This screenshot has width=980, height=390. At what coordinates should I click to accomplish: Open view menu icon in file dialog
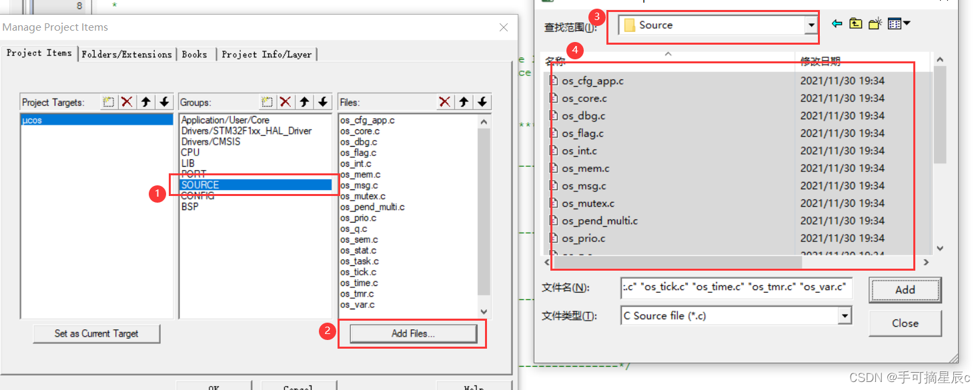[899, 24]
